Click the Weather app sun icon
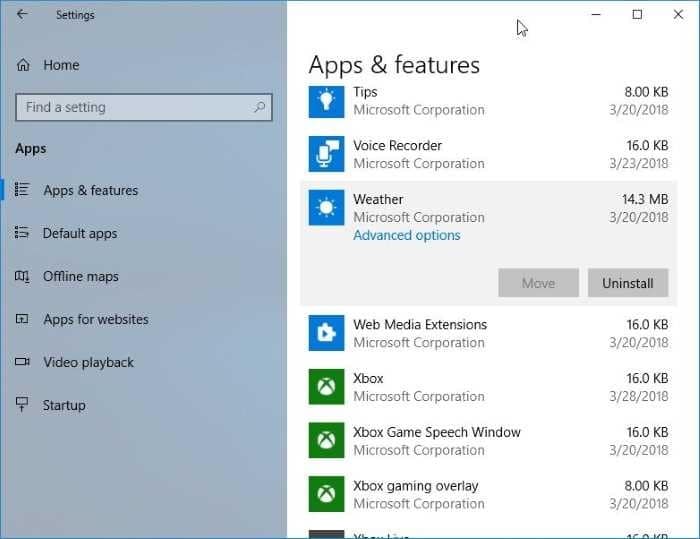Image resolution: width=700 pixels, height=539 pixels. [x=326, y=208]
